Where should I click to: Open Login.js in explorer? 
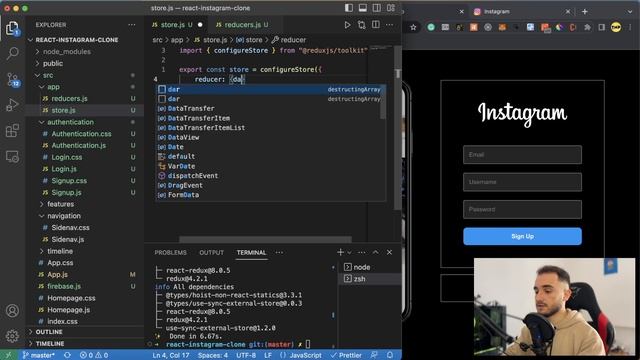coord(64,169)
